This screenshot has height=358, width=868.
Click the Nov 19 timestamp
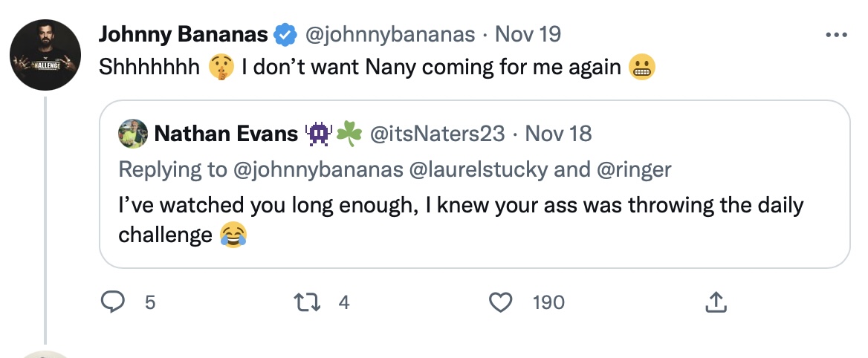coord(528,34)
